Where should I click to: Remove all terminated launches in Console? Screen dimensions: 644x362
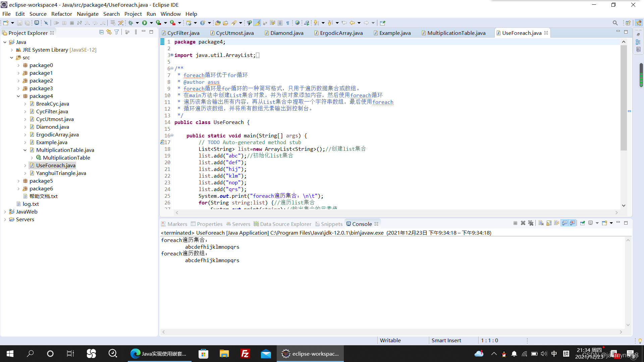(x=531, y=223)
